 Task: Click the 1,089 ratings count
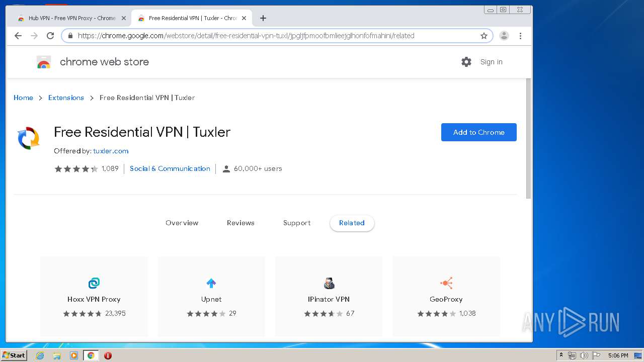click(x=110, y=169)
